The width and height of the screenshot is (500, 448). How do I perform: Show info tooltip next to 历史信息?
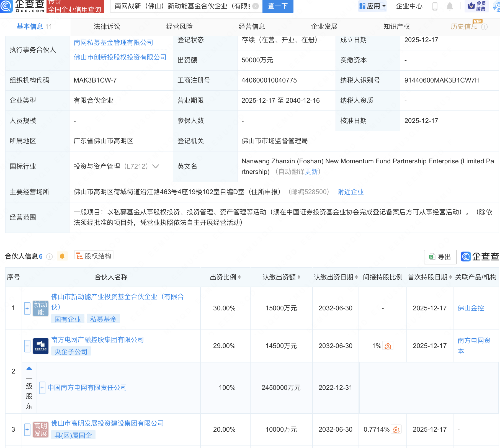click(x=484, y=27)
